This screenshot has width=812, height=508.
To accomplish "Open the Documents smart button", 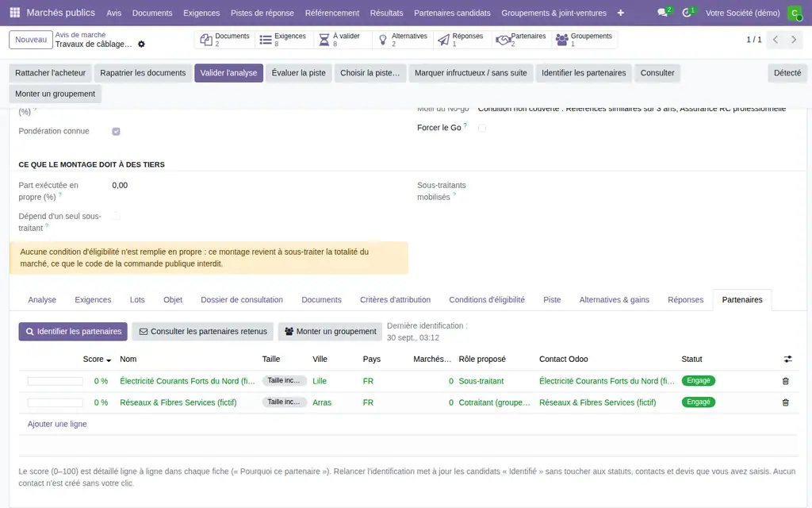I will click(225, 40).
